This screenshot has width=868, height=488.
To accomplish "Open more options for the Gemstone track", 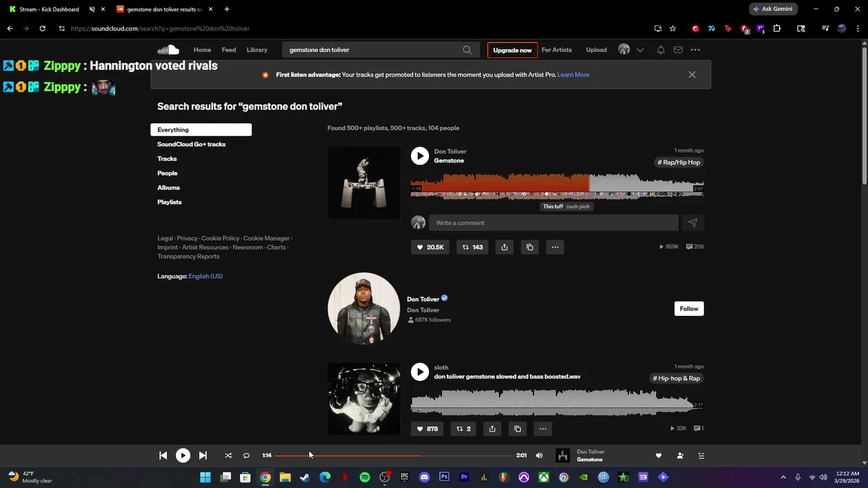I will pos(555,247).
